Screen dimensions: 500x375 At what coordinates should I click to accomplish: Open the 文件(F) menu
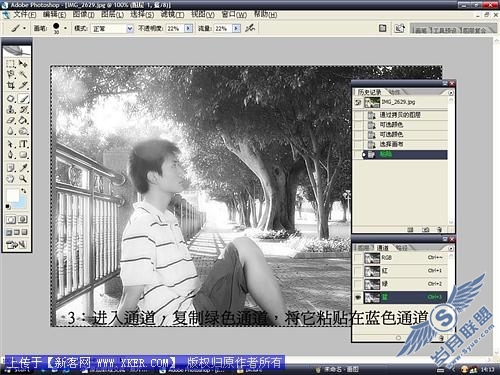tap(24, 15)
